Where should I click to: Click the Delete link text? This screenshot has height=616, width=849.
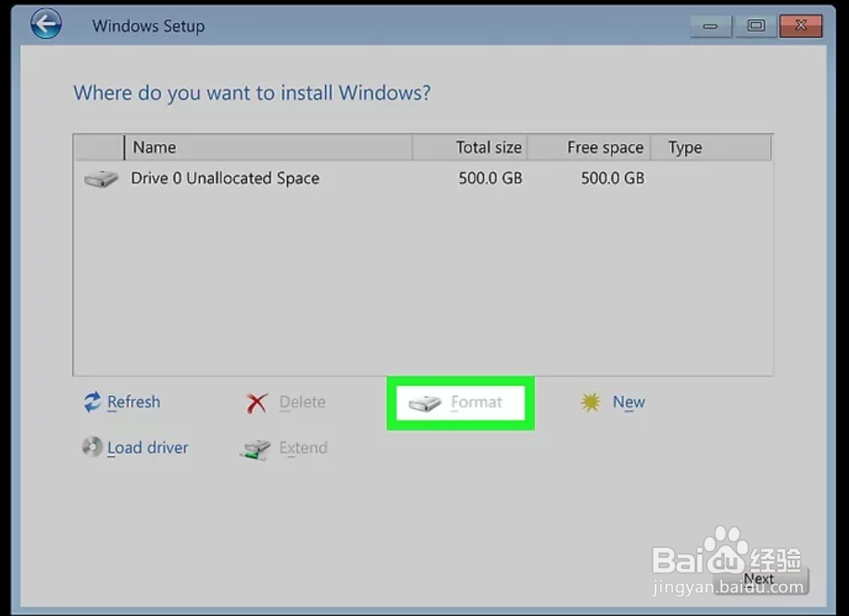303,402
